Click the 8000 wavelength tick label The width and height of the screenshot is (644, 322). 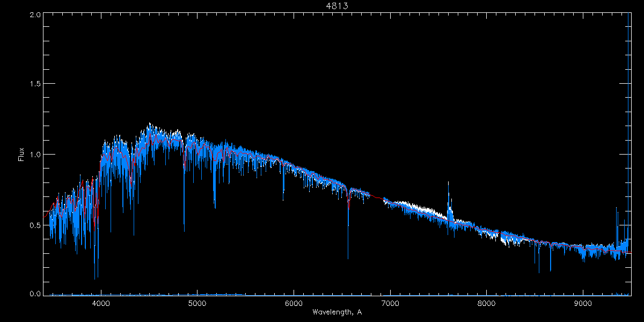(x=487, y=303)
